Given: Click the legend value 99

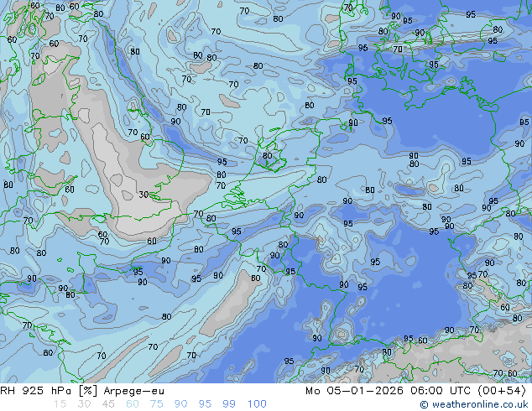Looking at the screenshot, I should point(229,404).
